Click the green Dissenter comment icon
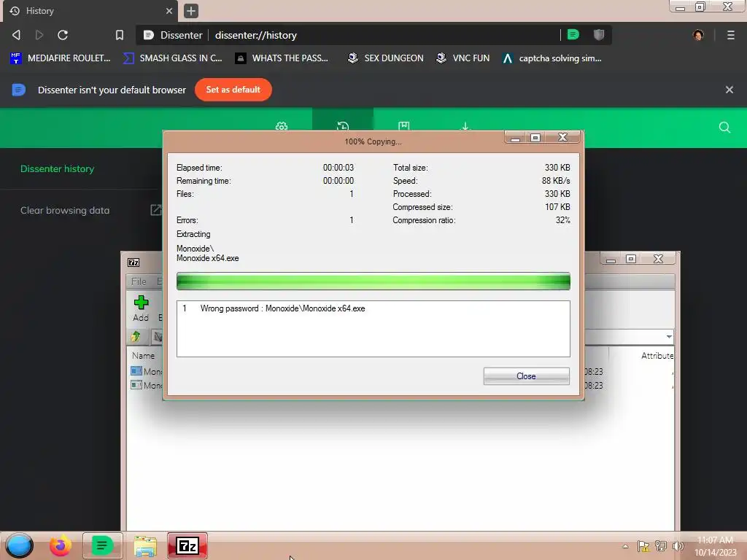This screenshot has width=747, height=560. (x=573, y=34)
